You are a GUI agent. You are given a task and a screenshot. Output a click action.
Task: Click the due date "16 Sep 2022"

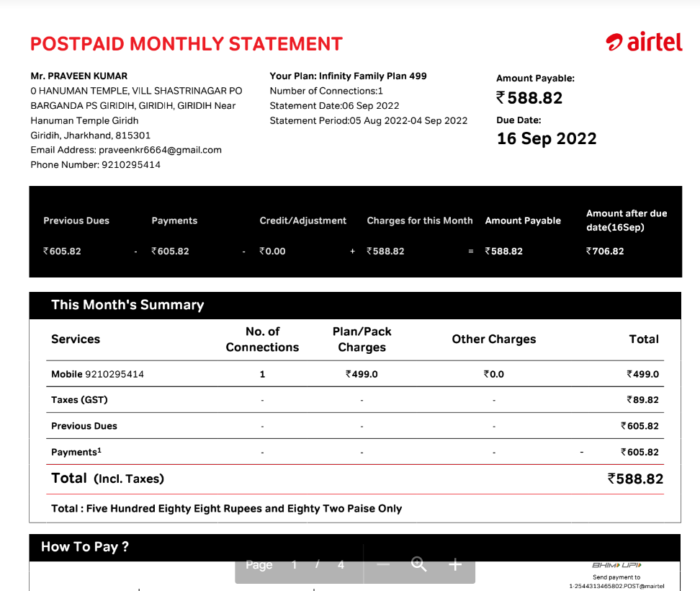(x=547, y=138)
